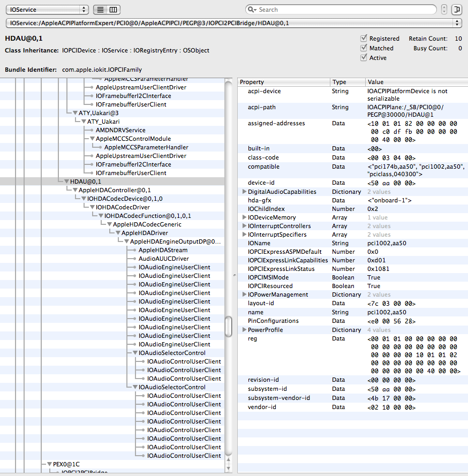
Task: Sort by the Property column header
Action: (284, 82)
